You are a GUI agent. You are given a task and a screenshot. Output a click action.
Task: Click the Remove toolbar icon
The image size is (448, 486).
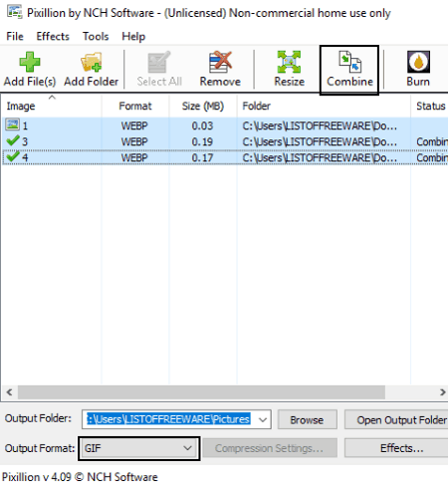click(x=220, y=62)
